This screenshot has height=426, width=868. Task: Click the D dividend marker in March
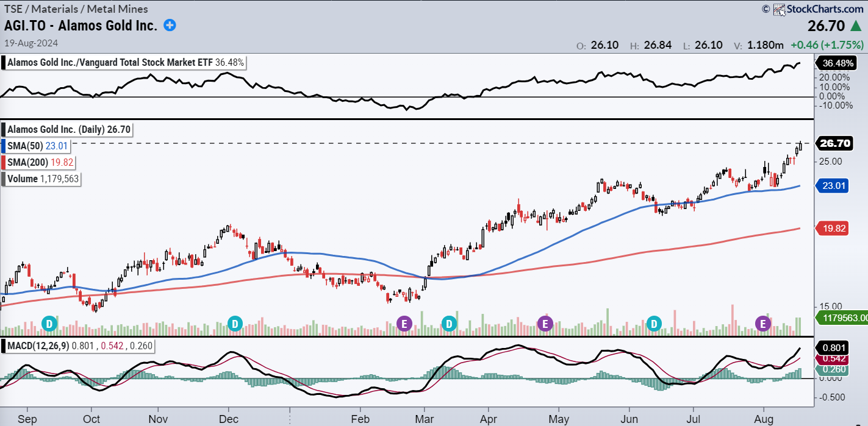click(449, 323)
